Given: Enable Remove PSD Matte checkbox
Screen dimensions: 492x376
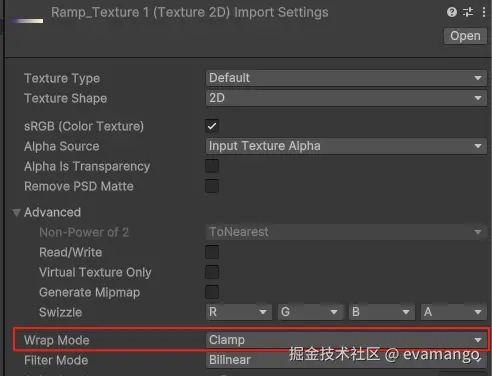Looking at the screenshot, I should click(x=212, y=186).
